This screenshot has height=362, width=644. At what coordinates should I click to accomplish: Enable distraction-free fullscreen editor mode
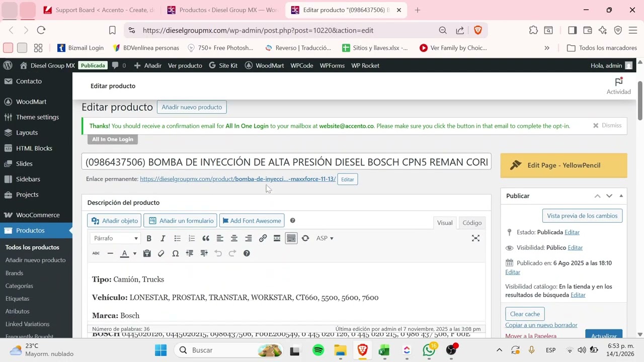tap(475, 238)
